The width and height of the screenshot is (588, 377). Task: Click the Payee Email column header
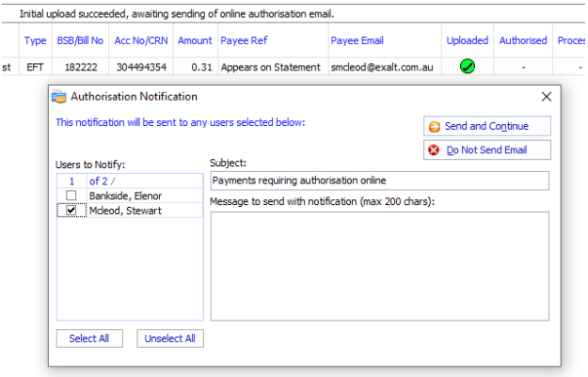click(358, 40)
